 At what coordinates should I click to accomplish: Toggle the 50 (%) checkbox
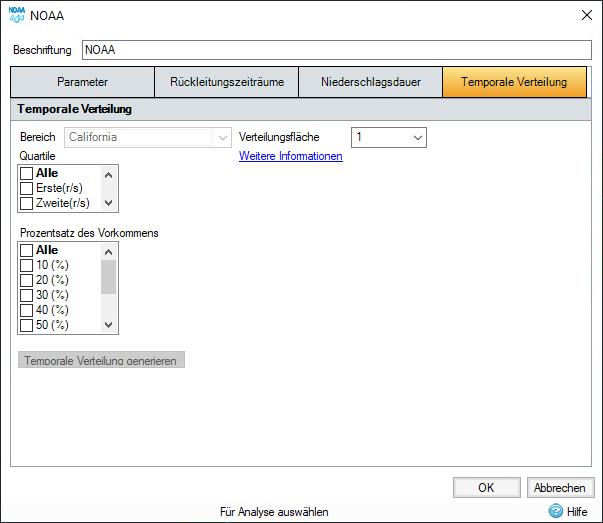point(27,325)
